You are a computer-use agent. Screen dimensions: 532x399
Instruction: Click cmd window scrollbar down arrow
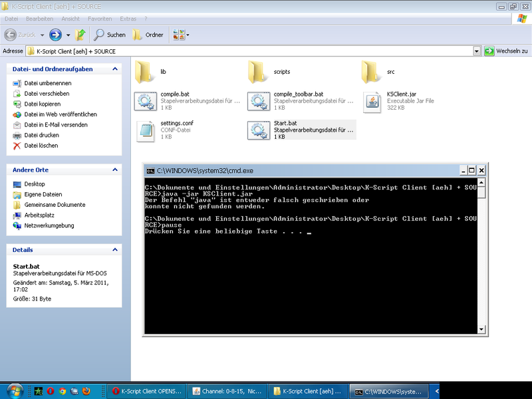tap(481, 329)
